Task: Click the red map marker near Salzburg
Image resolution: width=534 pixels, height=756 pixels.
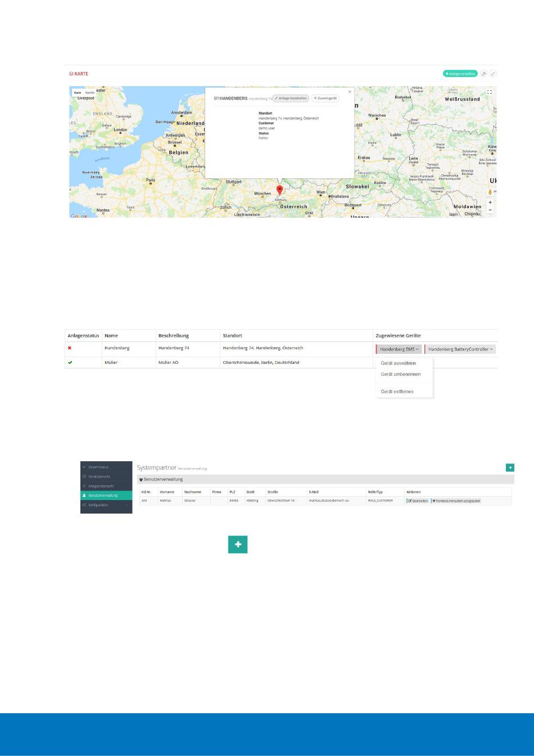Action: (280, 190)
